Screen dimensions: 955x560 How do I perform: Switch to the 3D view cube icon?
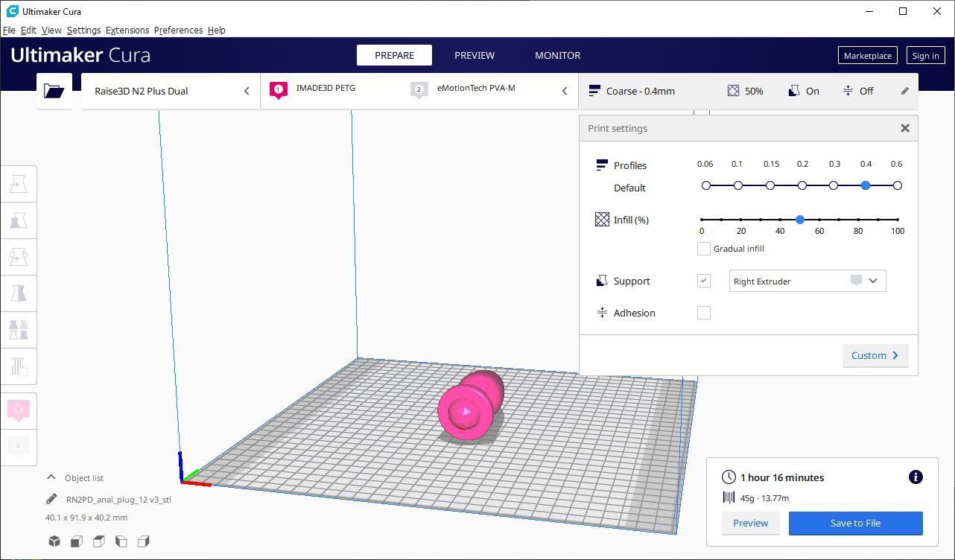54,541
